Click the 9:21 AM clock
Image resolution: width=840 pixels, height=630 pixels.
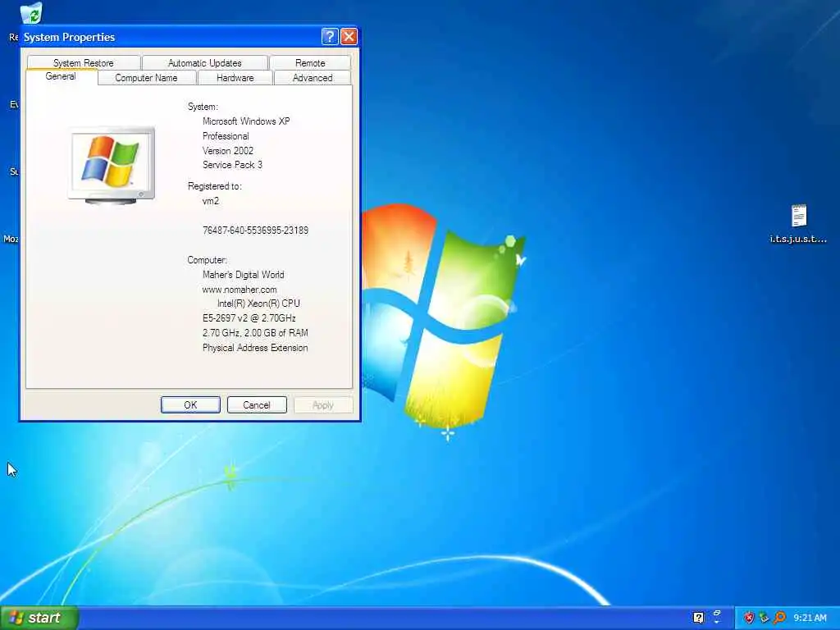point(810,618)
